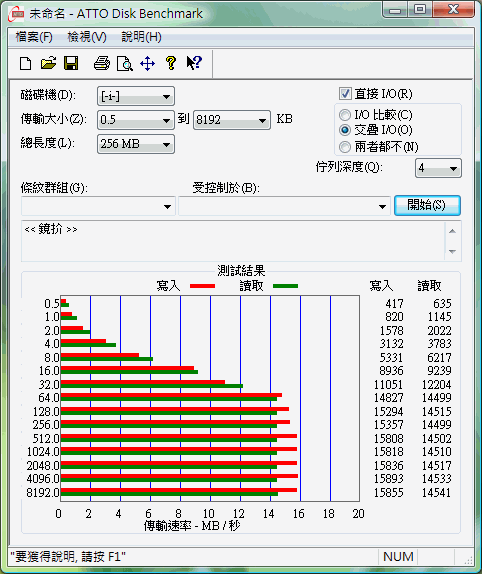Viewport: 482px width, 574px height.
Task: Click the 開始(S) start button
Action: click(x=427, y=205)
